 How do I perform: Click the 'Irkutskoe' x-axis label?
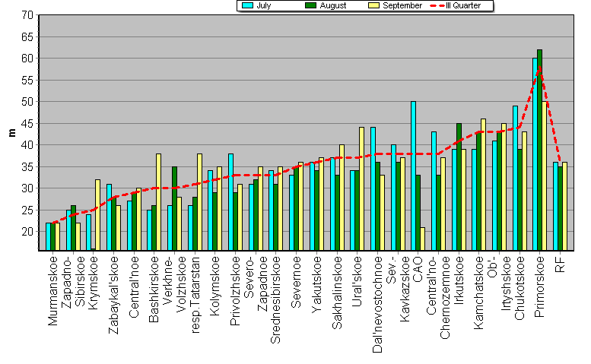pos(459,280)
